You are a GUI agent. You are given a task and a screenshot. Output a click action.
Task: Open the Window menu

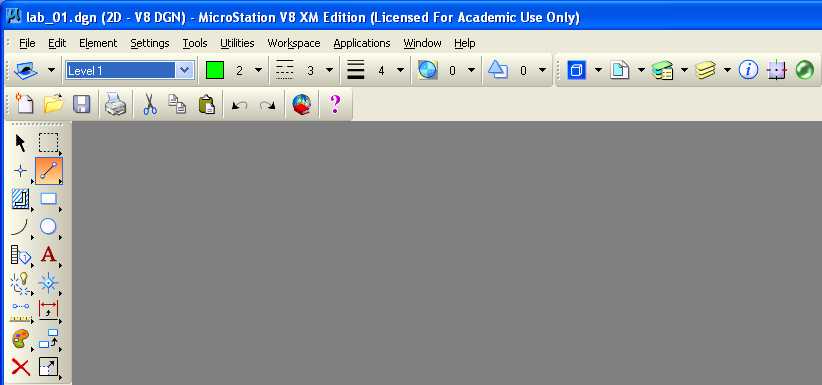click(x=423, y=43)
